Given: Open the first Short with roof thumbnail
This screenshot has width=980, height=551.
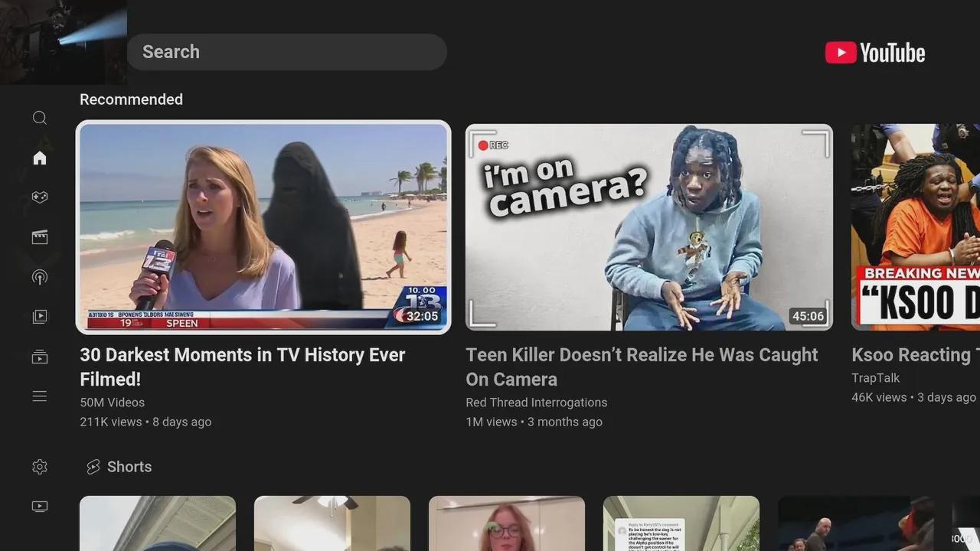Looking at the screenshot, I should tap(158, 523).
